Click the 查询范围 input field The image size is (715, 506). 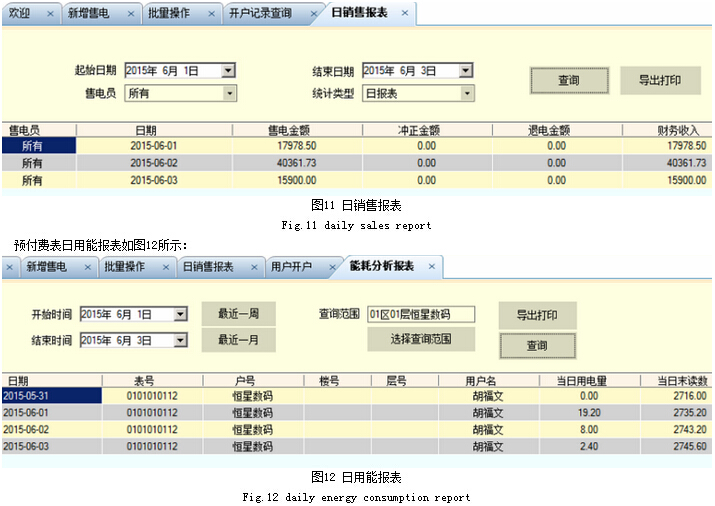click(421, 315)
